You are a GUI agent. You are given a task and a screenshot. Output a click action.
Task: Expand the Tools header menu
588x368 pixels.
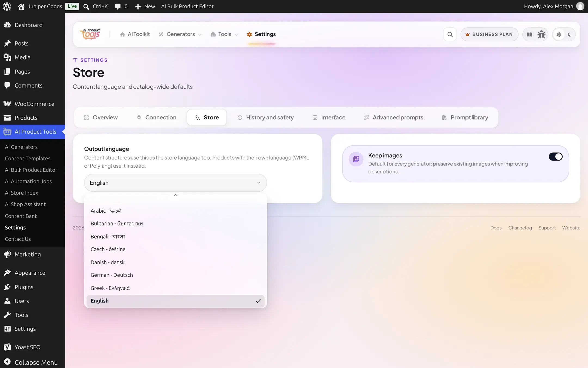tap(224, 34)
